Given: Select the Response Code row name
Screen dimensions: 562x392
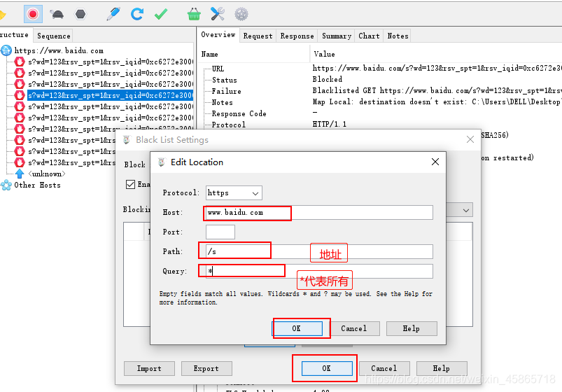Looking at the screenshot, I should pyautogui.click(x=239, y=113).
